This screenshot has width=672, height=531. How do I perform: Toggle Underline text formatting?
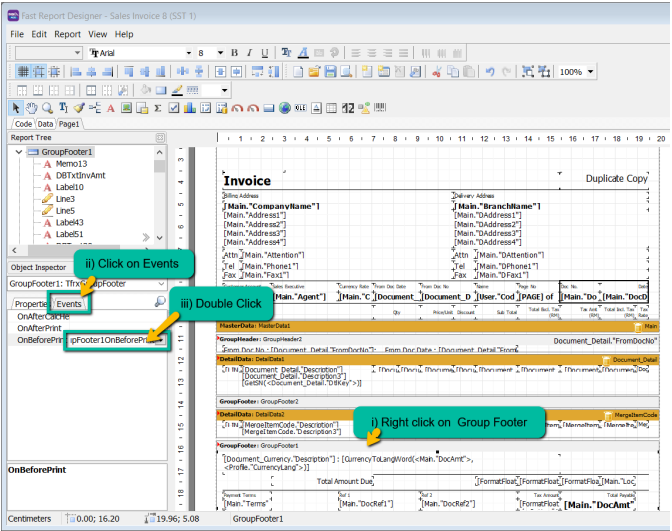coord(264,53)
